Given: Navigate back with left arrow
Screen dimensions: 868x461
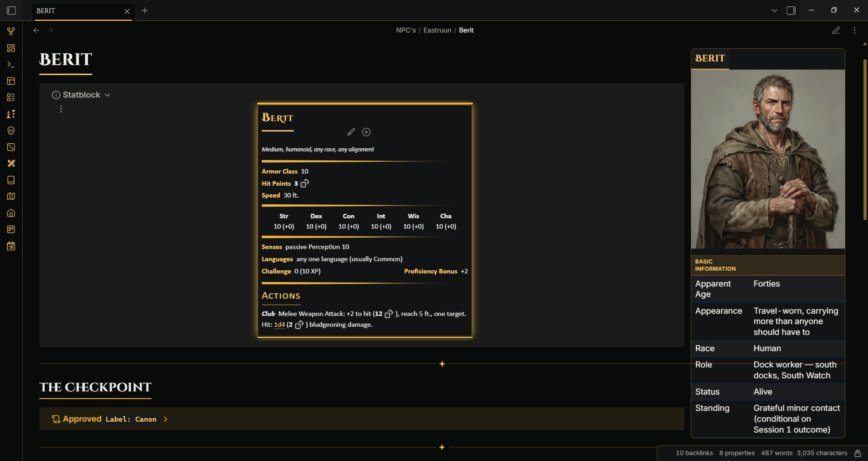Looking at the screenshot, I should tap(36, 30).
